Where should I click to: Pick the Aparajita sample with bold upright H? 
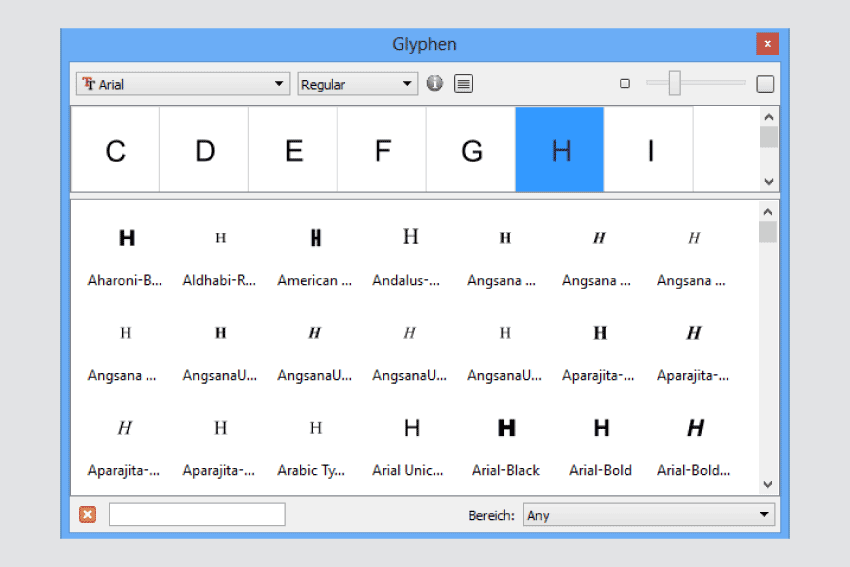[x=599, y=352]
